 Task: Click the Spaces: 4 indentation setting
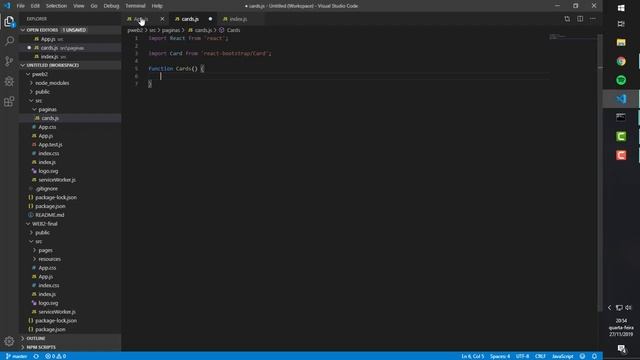click(500, 356)
